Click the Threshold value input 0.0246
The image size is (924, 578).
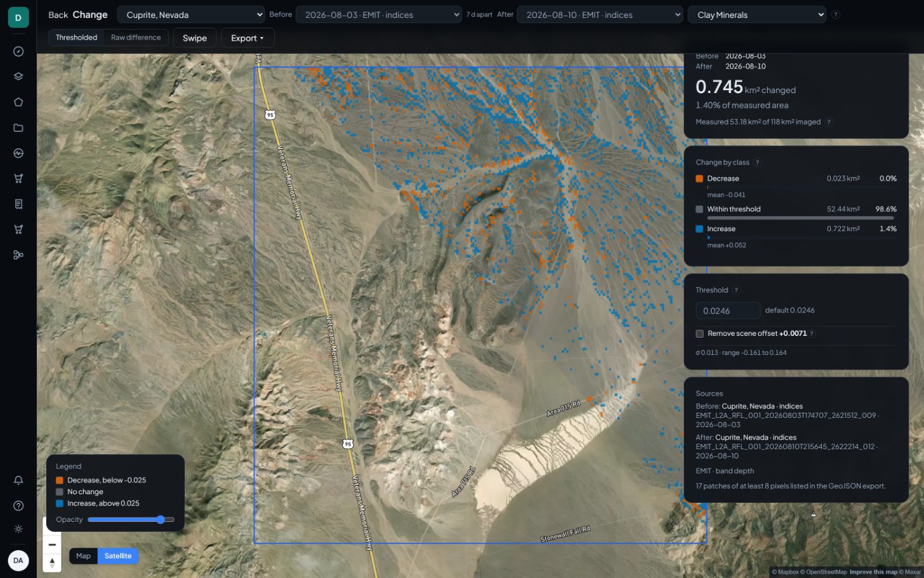point(728,311)
